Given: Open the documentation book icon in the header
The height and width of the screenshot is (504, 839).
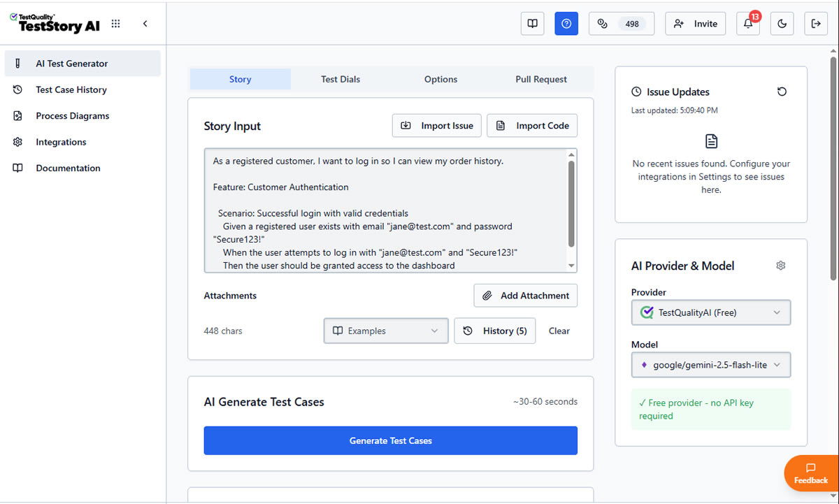Looking at the screenshot, I should click(532, 23).
